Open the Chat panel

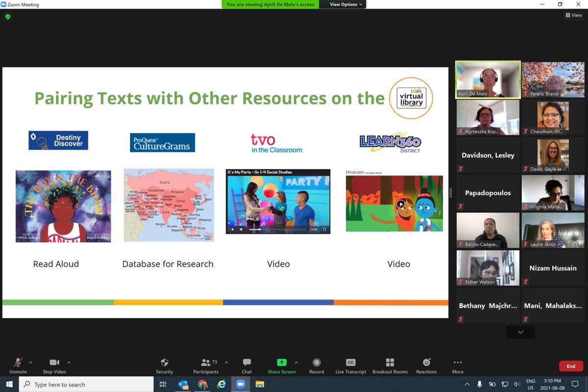(247, 366)
